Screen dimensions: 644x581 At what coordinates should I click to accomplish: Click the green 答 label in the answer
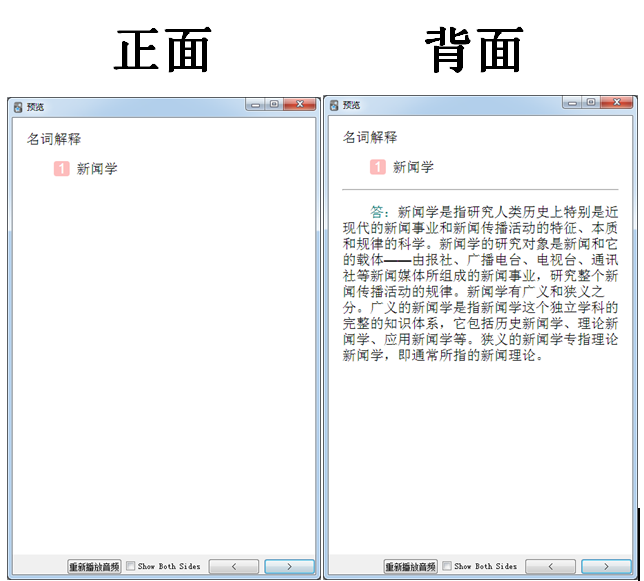(377, 212)
